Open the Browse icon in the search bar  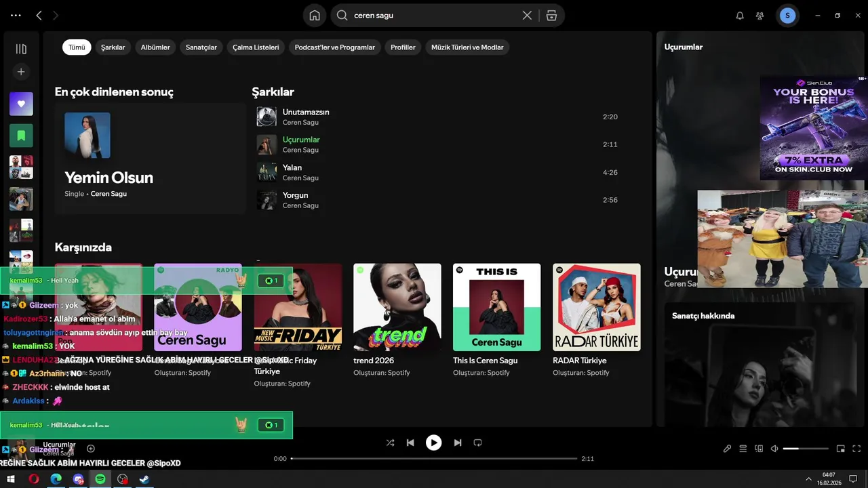pos(552,15)
